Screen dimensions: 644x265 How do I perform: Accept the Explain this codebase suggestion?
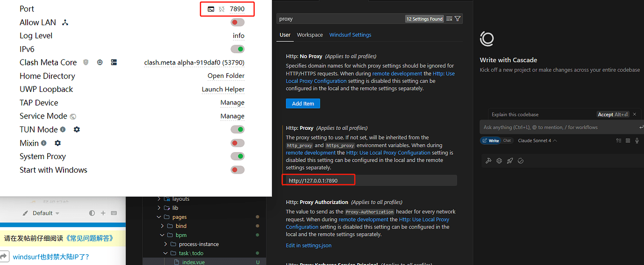[x=613, y=114]
